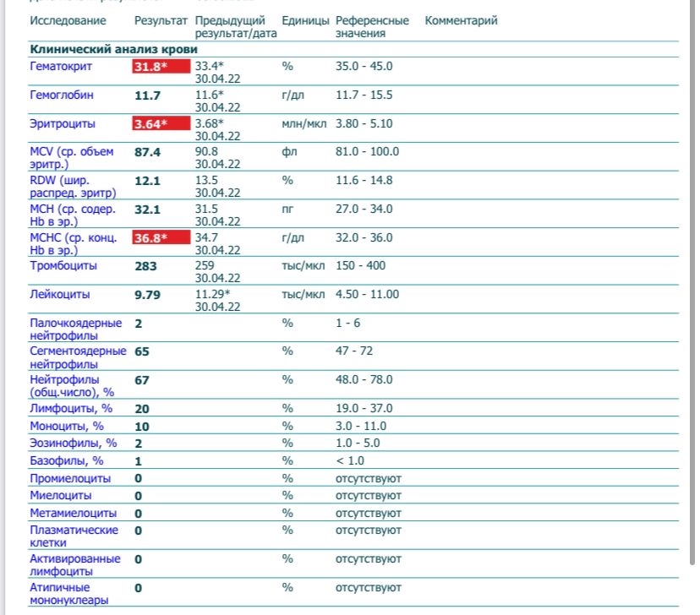Screen dimensions: 700x615
Task: Open the Эритроциты row label
Action: pos(62,124)
